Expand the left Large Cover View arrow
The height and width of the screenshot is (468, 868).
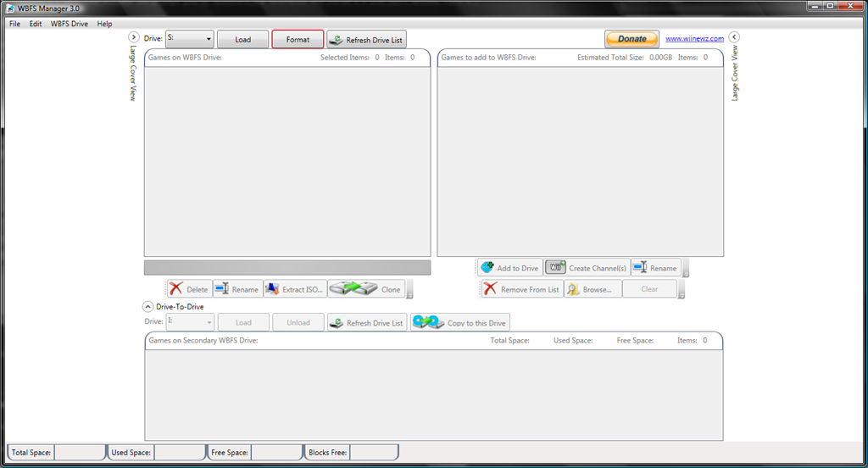[x=133, y=37]
